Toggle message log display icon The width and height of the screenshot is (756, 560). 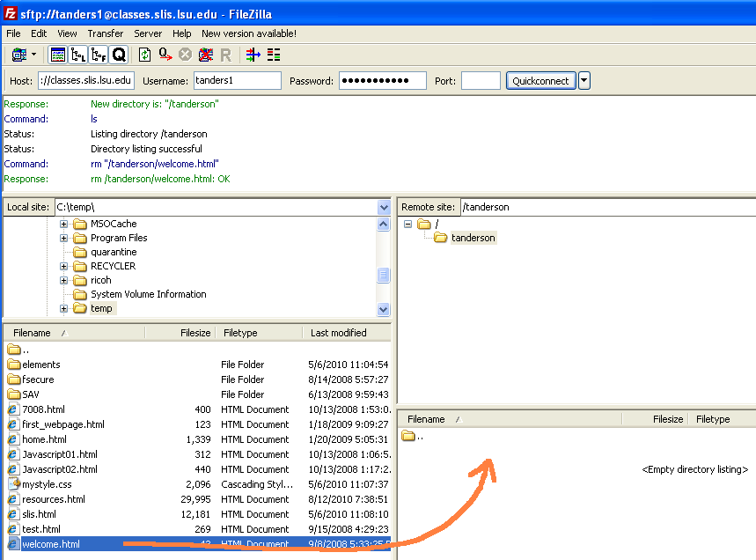click(x=58, y=55)
